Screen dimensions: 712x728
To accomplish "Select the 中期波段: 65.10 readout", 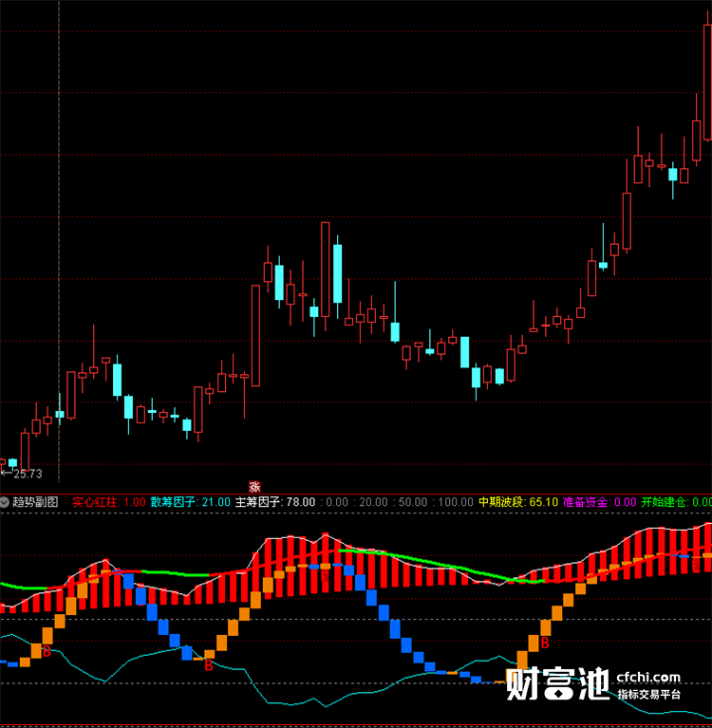I will click(518, 502).
